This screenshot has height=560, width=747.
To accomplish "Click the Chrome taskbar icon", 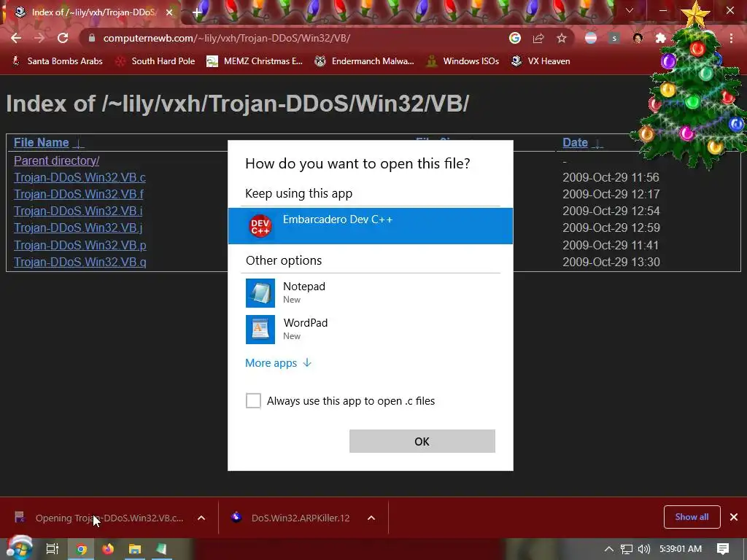I will pos(82,549).
